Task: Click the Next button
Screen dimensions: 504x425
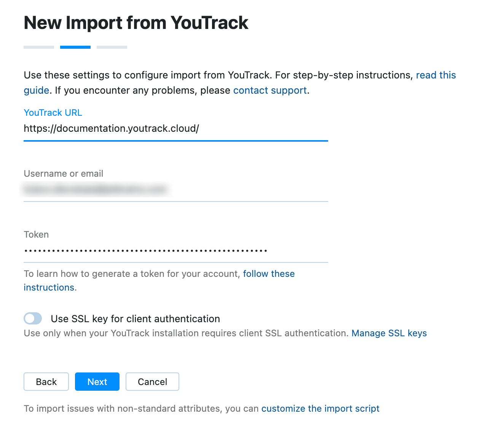Action: pos(97,382)
